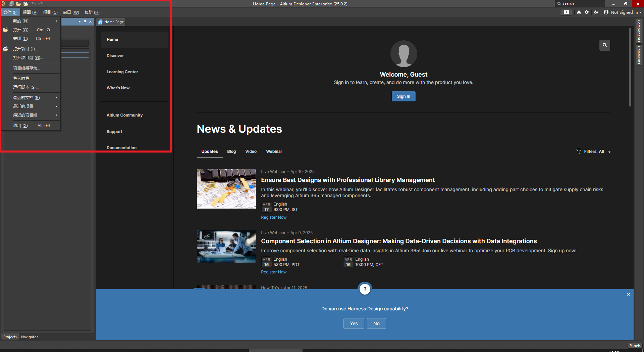Image resolution: width=644 pixels, height=352 pixels.
Task: Select 导入向导 menu entry
Action: click(x=31, y=79)
